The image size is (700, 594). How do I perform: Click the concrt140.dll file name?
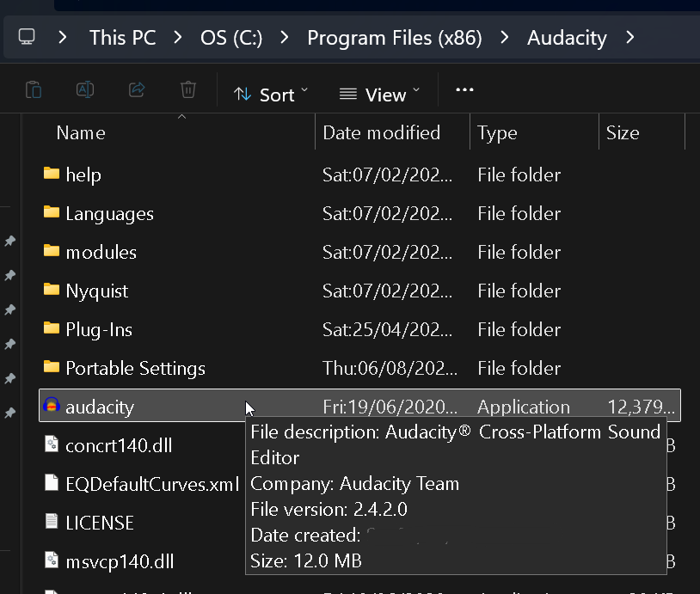(x=119, y=446)
